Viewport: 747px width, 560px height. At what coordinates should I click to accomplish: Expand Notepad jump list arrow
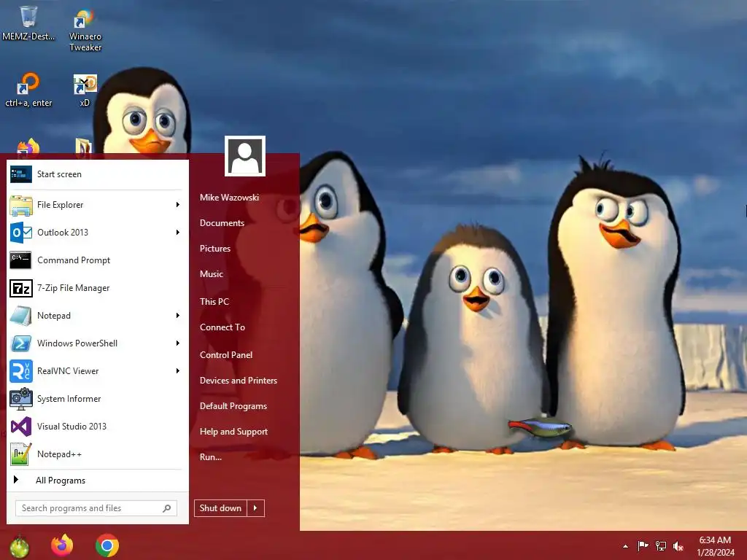pos(178,316)
